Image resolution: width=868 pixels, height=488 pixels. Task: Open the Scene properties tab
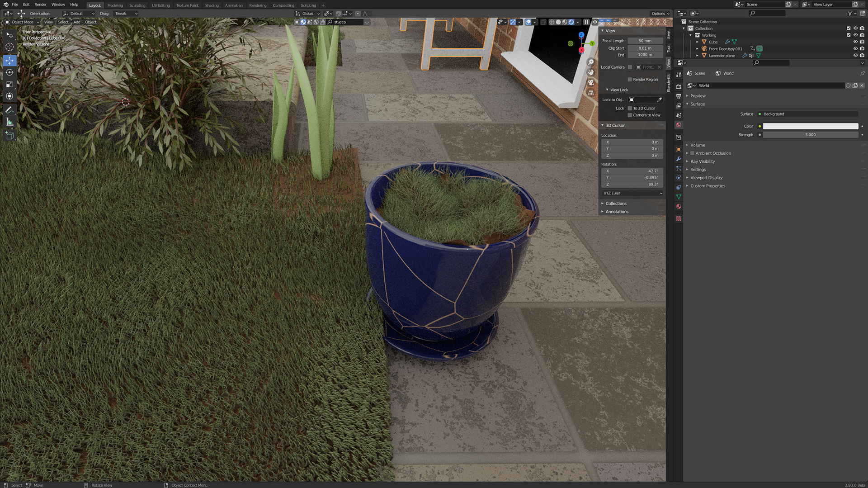(x=679, y=115)
